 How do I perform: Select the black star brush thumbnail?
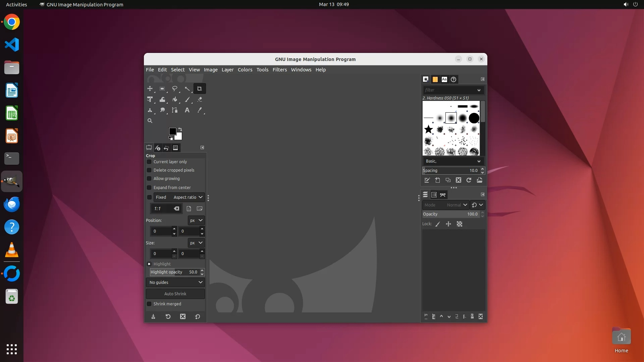(x=428, y=129)
